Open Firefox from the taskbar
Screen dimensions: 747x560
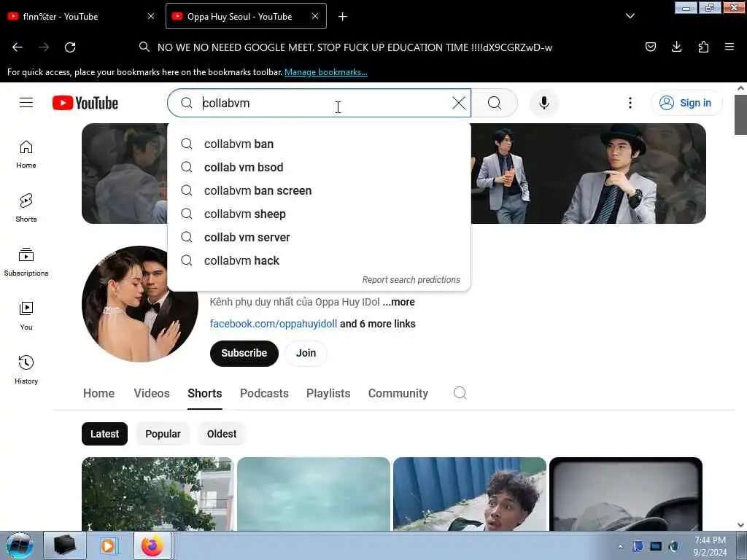pyautogui.click(x=152, y=545)
